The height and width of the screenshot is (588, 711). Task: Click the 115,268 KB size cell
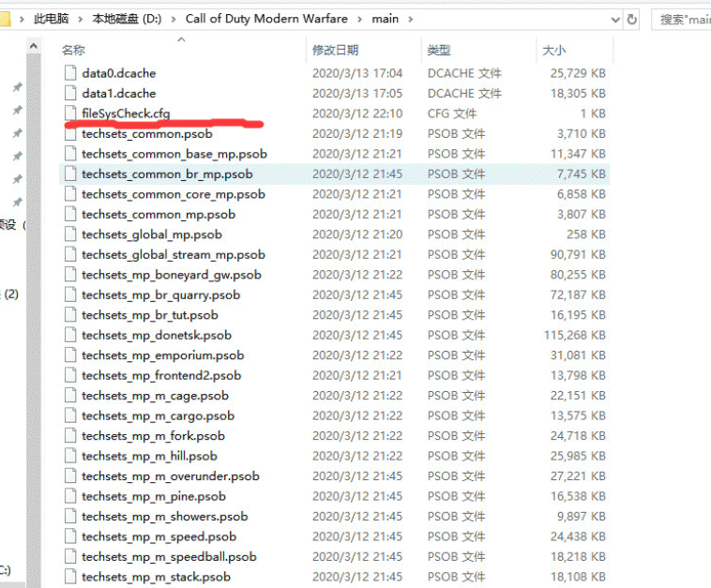tap(575, 335)
